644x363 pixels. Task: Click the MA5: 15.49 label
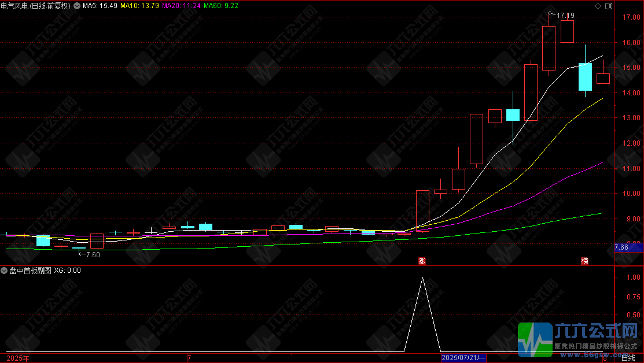[100, 6]
